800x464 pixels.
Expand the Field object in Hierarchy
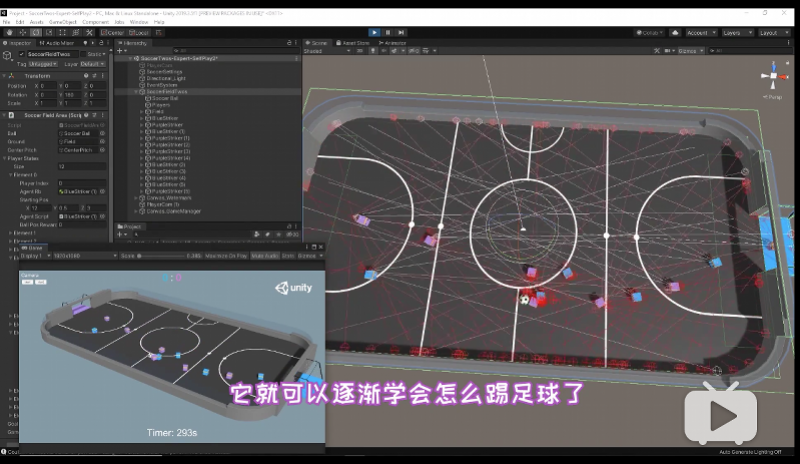(141, 110)
